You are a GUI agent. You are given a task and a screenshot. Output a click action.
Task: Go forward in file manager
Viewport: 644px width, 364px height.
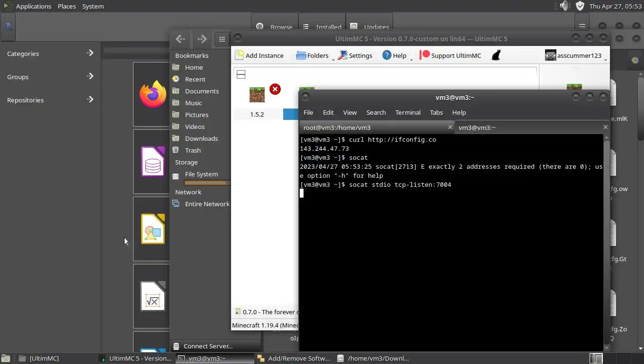pos(202,39)
